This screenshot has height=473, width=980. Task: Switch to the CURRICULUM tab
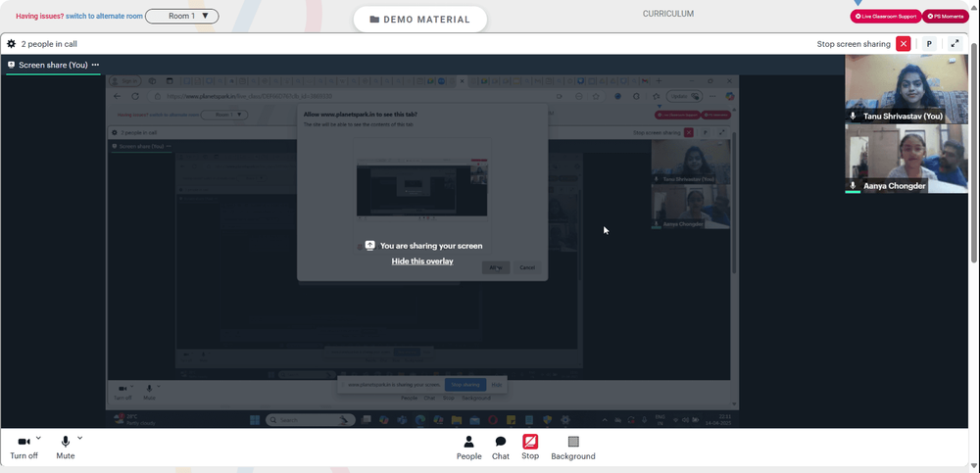(668, 14)
